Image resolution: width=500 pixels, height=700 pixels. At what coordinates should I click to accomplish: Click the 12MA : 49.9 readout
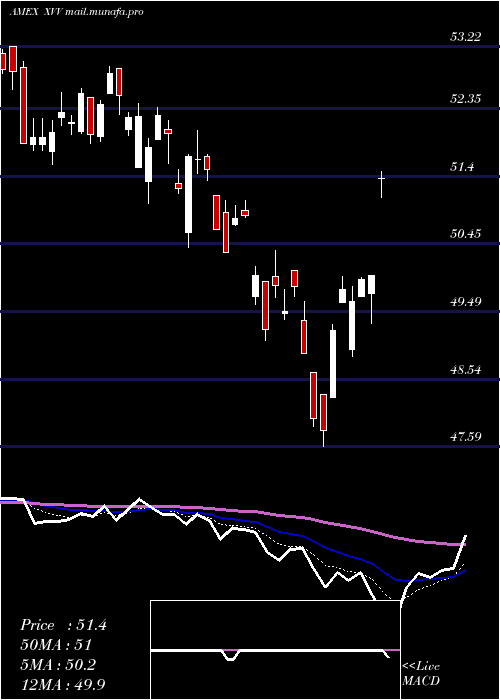62,684
